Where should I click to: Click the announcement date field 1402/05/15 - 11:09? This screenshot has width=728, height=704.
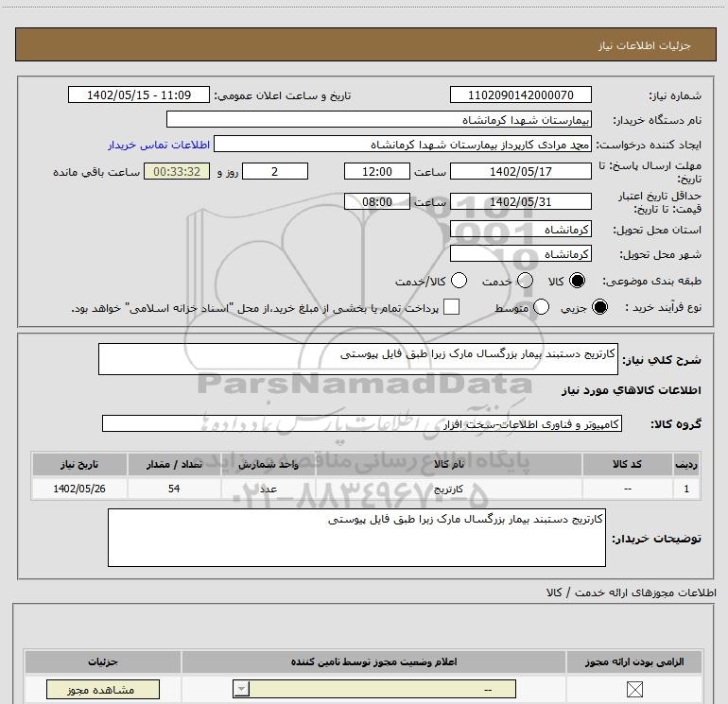[139, 95]
